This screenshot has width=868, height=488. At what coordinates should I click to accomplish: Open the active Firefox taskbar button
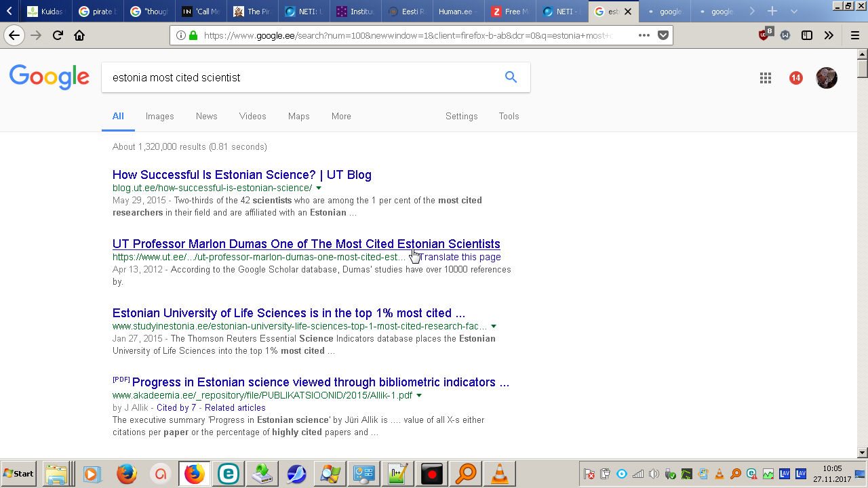point(194,474)
